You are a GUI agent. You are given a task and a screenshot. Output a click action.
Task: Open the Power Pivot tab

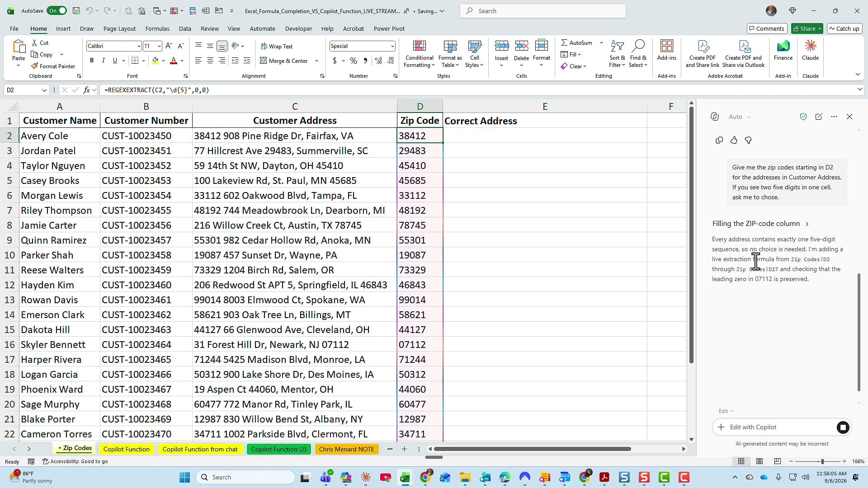(389, 28)
